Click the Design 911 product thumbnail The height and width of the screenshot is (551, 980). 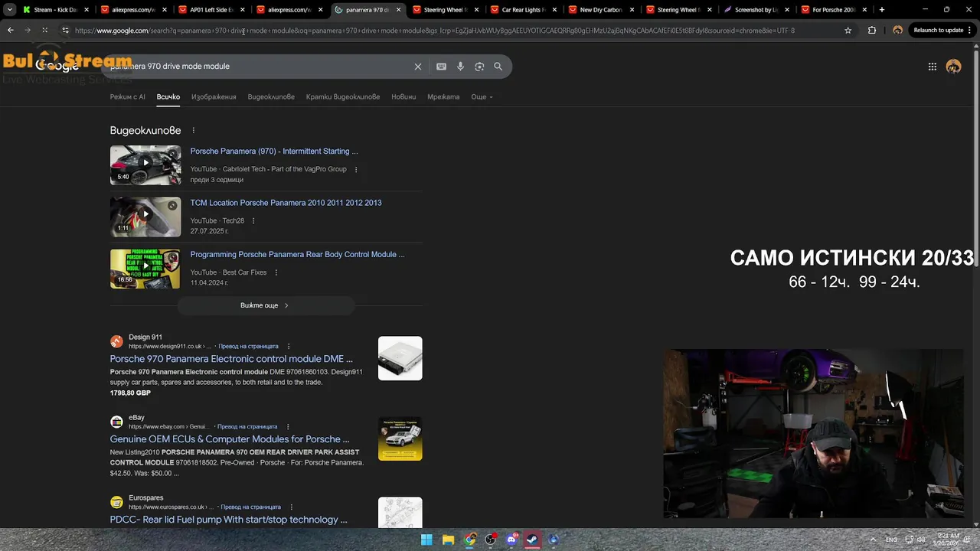[x=400, y=358]
